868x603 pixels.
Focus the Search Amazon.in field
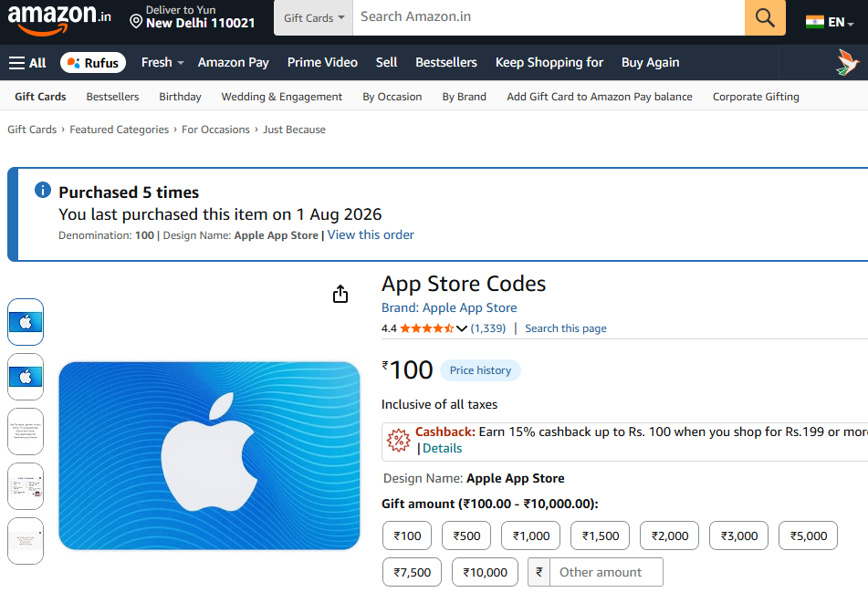point(549,17)
